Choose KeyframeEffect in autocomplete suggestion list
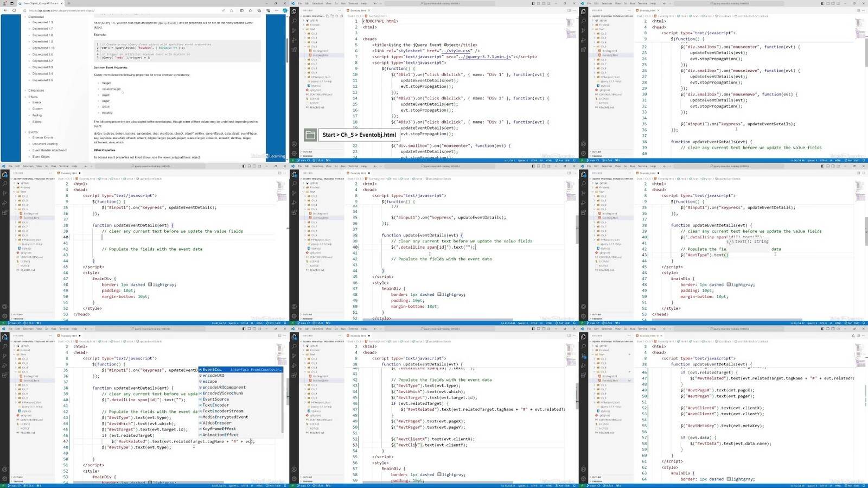This screenshot has width=868, height=488. tap(219, 429)
